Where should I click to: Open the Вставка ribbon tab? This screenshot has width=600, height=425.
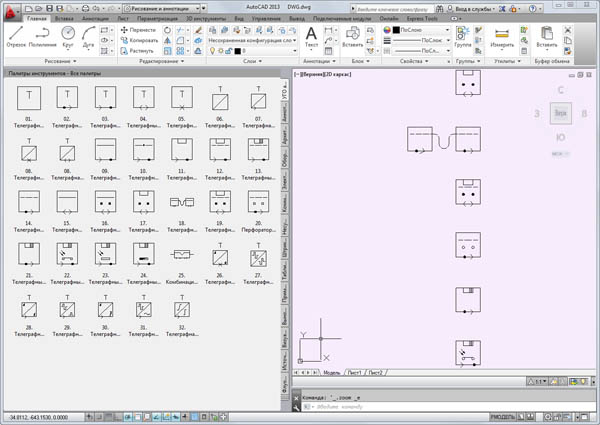pyautogui.click(x=65, y=18)
